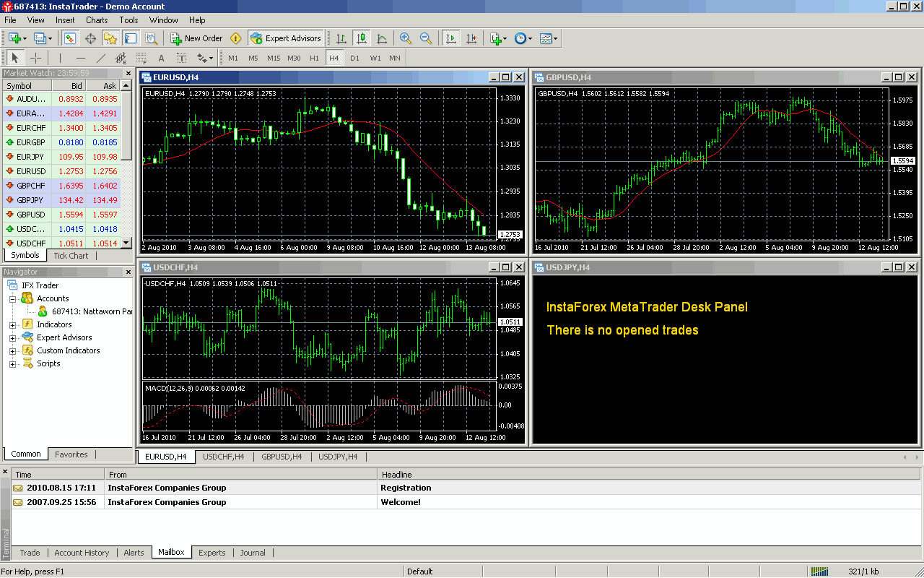Select the Vertical Line drawing tool
924x578 pixels.
[61, 58]
